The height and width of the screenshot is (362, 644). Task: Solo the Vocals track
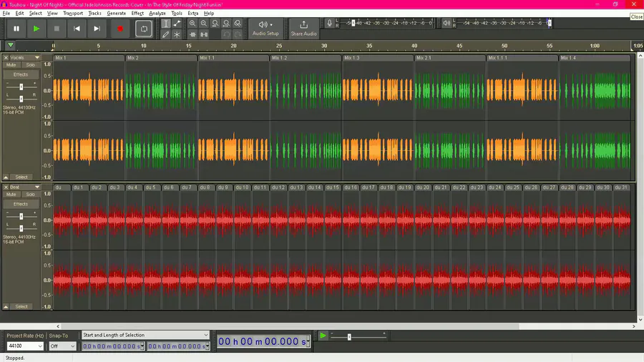[x=30, y=65]
